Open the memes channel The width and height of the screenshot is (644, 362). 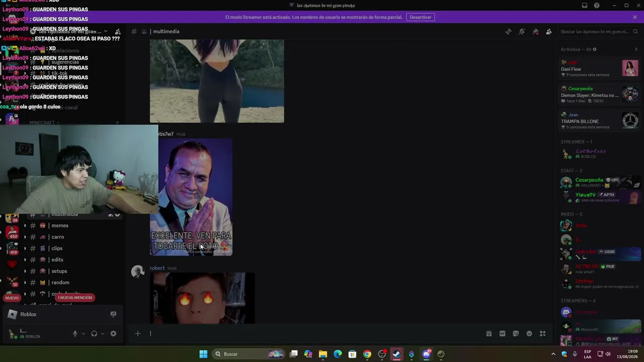pos(59,226)
